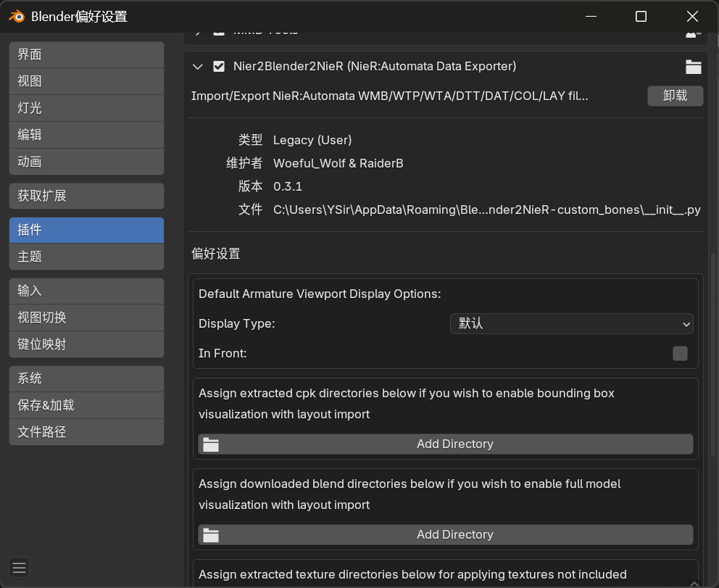The height and width of the screenshot is (588, 719).
Task: Open the 文件路径 preferences tab
Action: (x=86, y=432)
